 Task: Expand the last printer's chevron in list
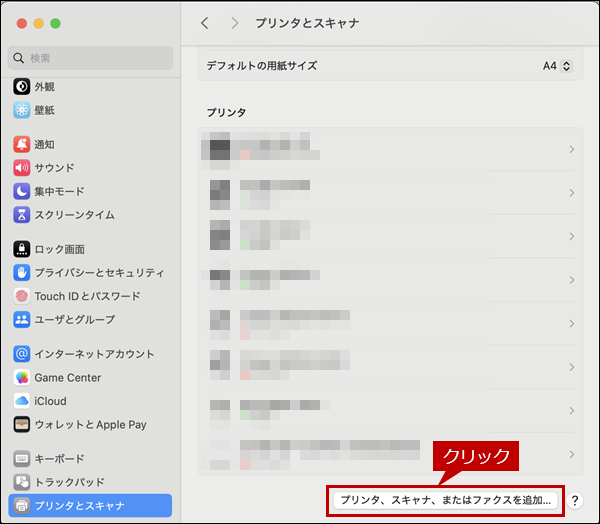571,453
